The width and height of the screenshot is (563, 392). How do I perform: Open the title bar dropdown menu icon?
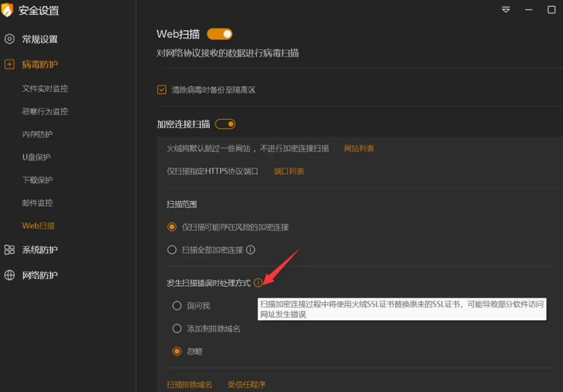[x=506, y=10]
